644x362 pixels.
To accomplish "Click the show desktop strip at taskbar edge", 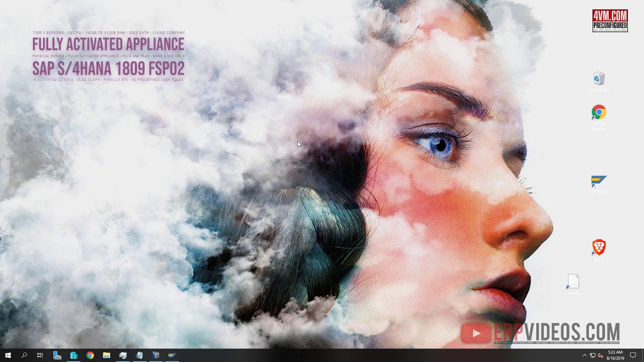I will (x=642, y=355).
